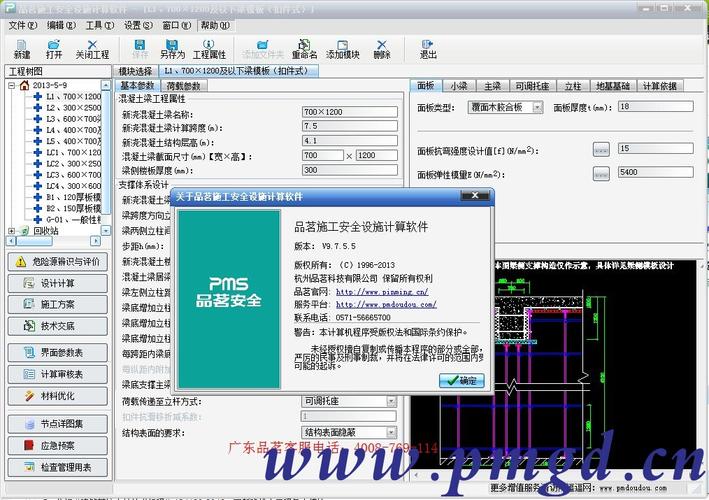Click the 重命名 rename icon

coord(304,49)
